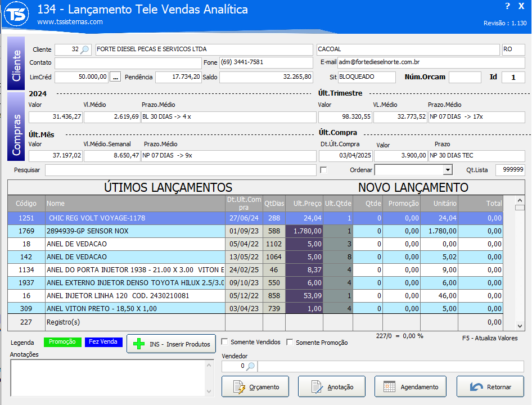Image resolution: width=532 pixels, height=405 pixels.
Task: Open the help question mark icon
Action: (507, 6)
